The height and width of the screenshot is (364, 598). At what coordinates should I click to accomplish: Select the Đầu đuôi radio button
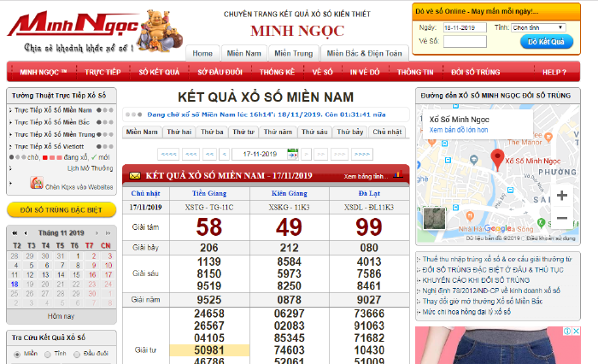pyautogui.click(x=77, y=355)
